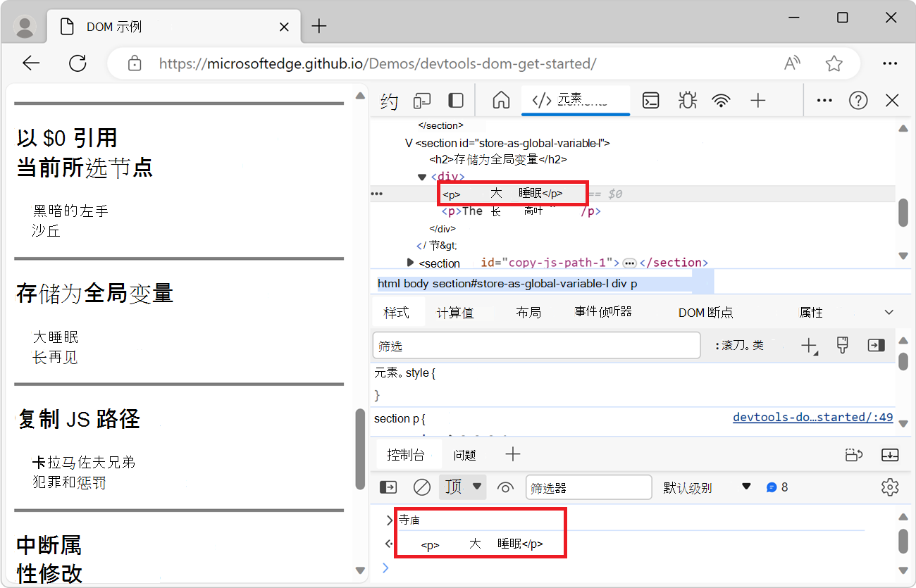This screenshot has height=588, width=916.
Task: Switch to the 计算值 Computed tab
Action: [x=455, y=313]
